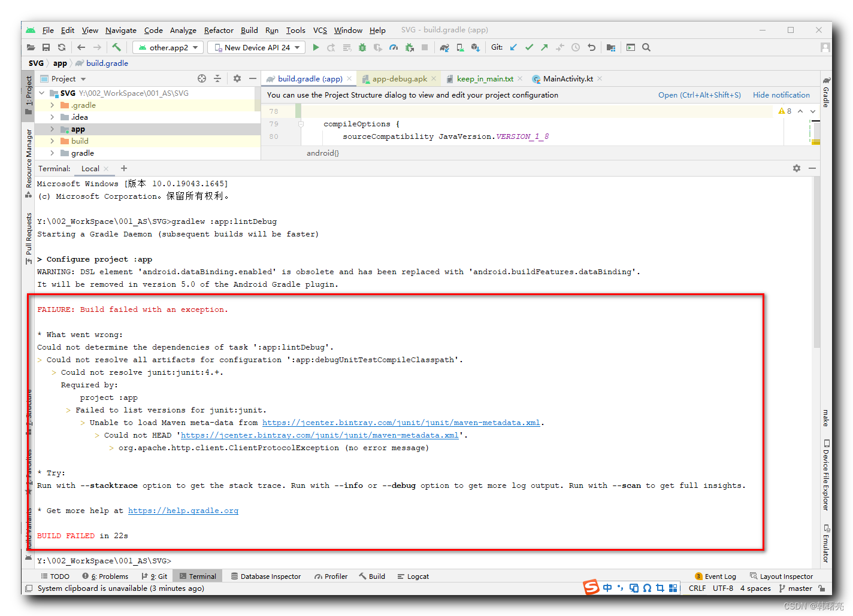Screen dimensions: 853x616
Task: Open the Project Structure icon in toolbar
Action: 611,47
